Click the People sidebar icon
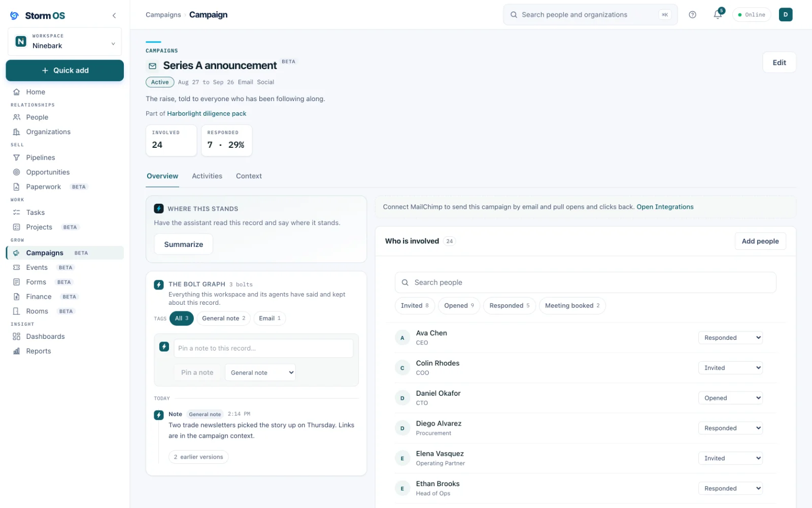 (x=17, y=117)
